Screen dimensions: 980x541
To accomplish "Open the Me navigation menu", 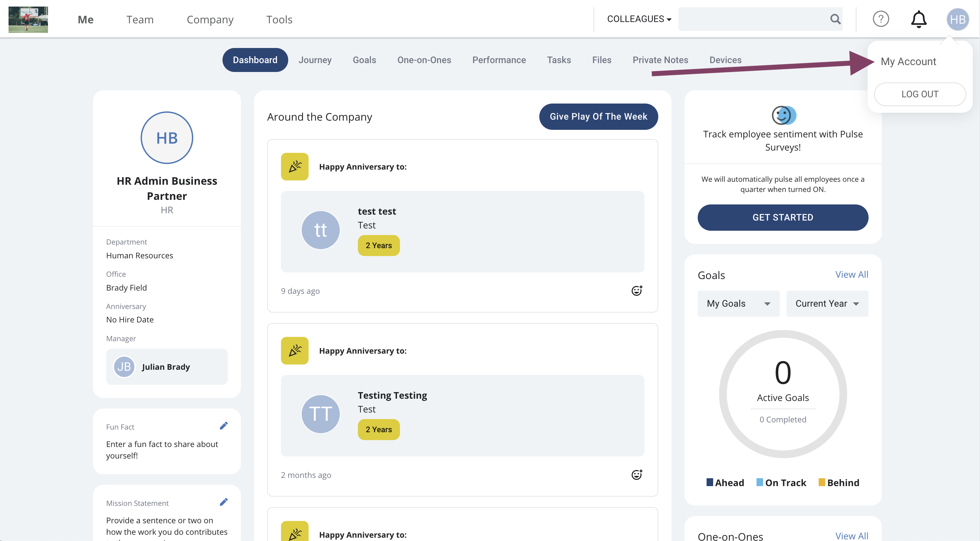I will (85, 19).
